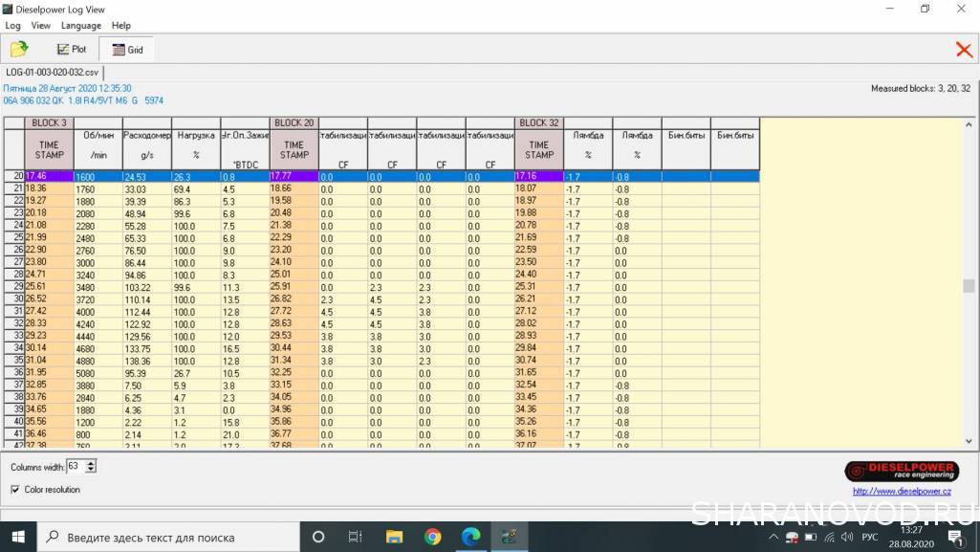Click the BLOCK 20 column header
The height and width of the screenshot is (552, 980).
pos(294,122)
